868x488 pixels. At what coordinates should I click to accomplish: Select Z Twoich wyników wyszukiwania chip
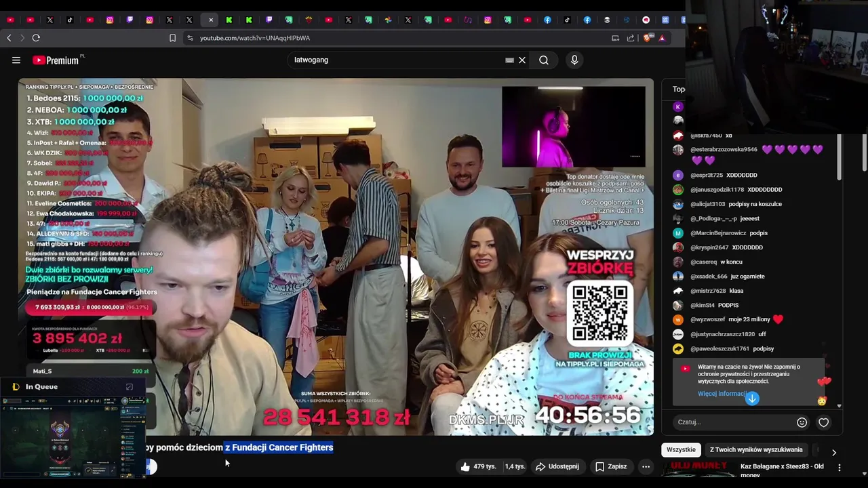click(x=756, y=449)
